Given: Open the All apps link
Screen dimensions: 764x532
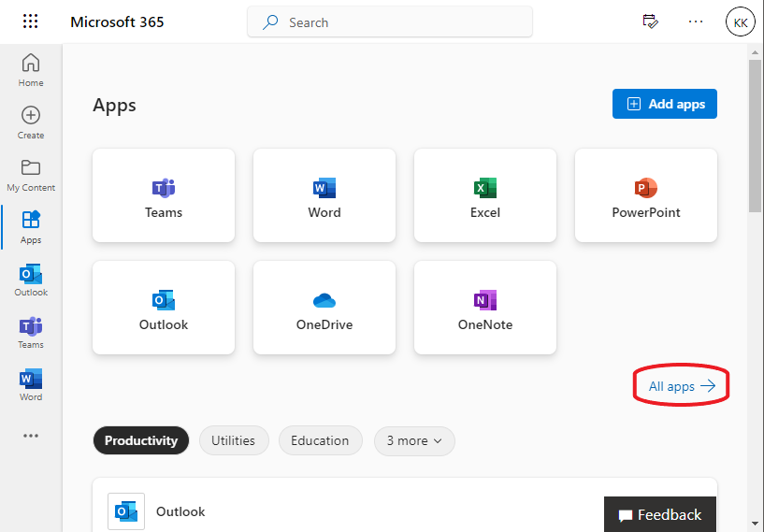Looking at the screenshot, I should pyautogui.click(x=682, y=386).
